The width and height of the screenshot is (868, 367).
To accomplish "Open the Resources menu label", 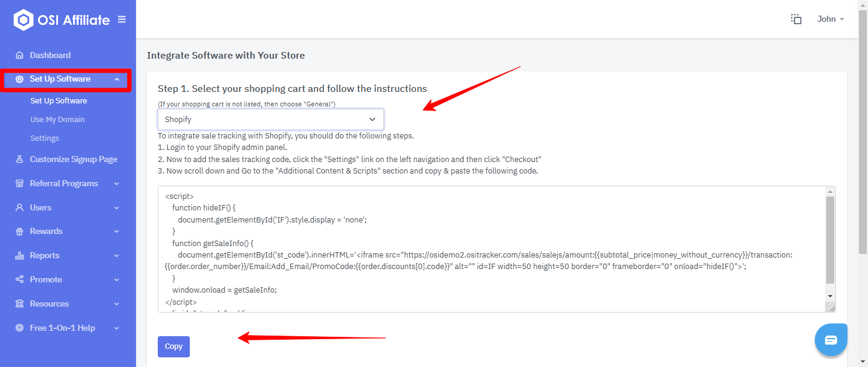I will pyautogui.click(x=50, y=304).
